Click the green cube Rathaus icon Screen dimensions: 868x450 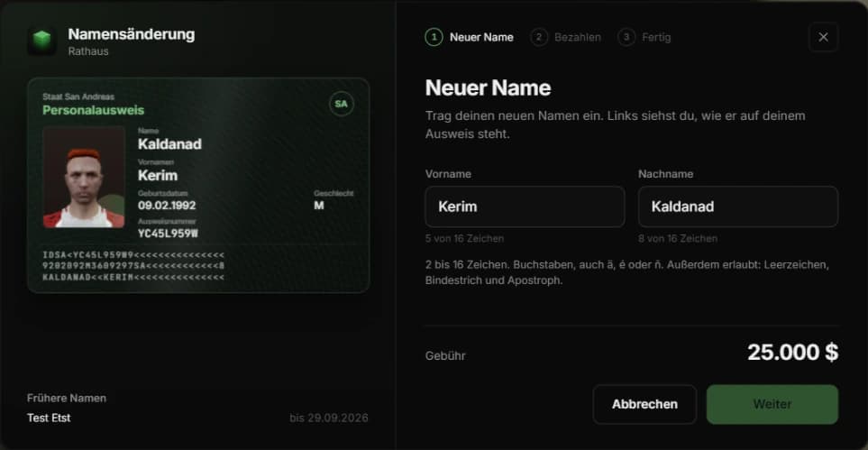tap(42, 41)
